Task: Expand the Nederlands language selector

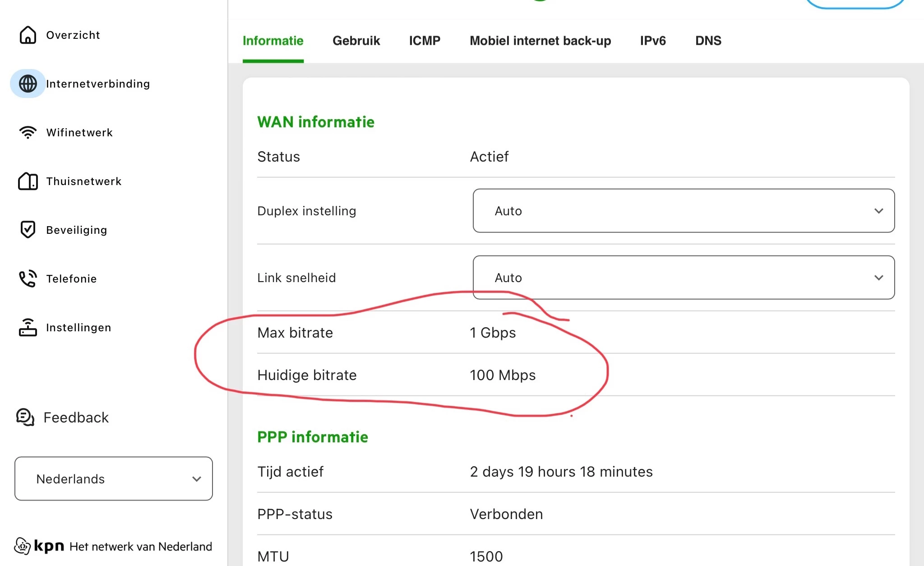Action: pos(113,478)
